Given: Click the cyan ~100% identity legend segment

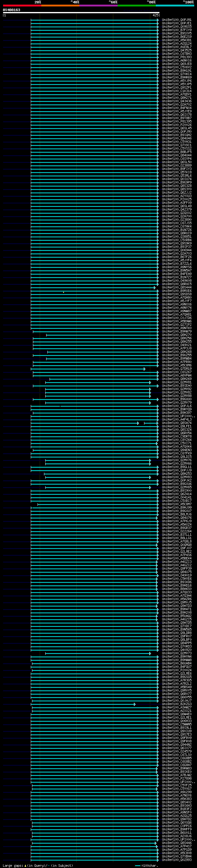Looking at the screenshot, I should point(175,6).
